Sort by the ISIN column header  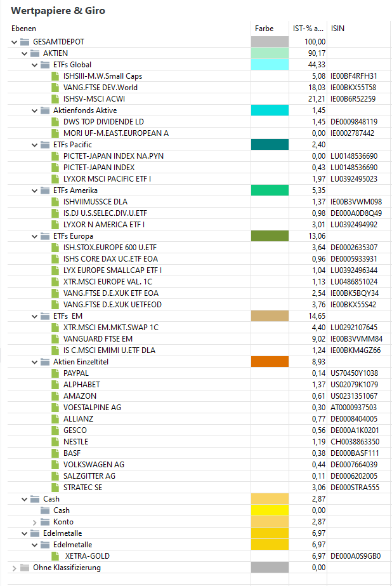[x=359, y=29]
